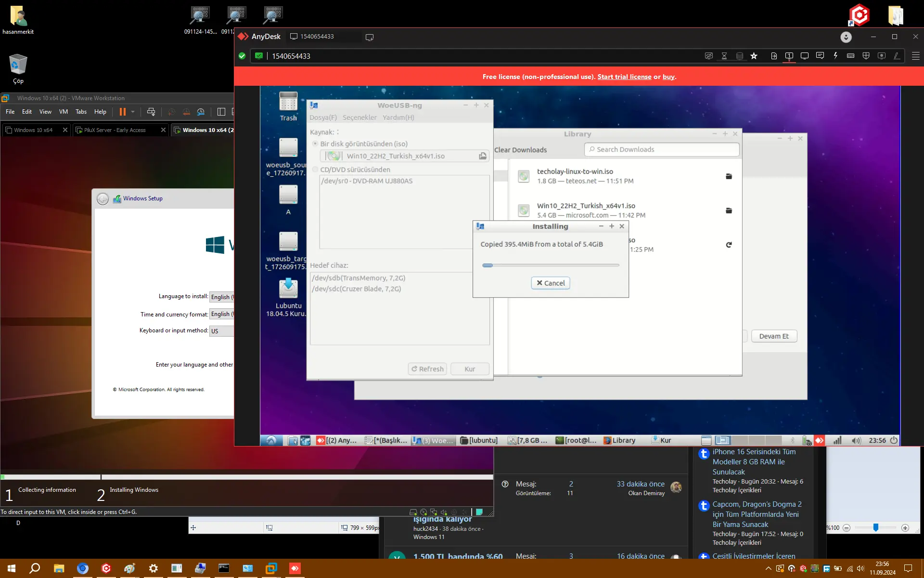
Task: Click 'Clear Downloads' in Library window
Action: coord(520,150)
